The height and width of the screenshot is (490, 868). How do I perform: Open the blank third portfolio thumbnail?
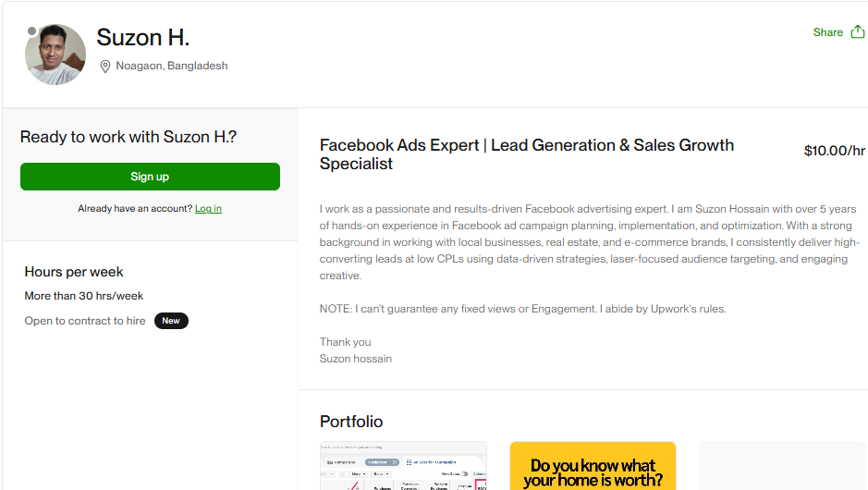(x=782, y=466)
